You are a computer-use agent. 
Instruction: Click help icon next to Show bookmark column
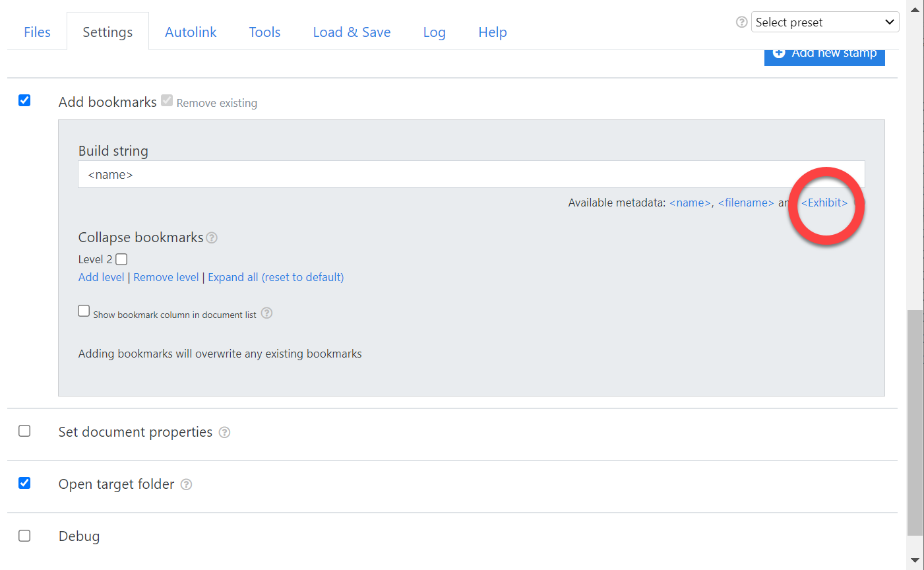266,314
